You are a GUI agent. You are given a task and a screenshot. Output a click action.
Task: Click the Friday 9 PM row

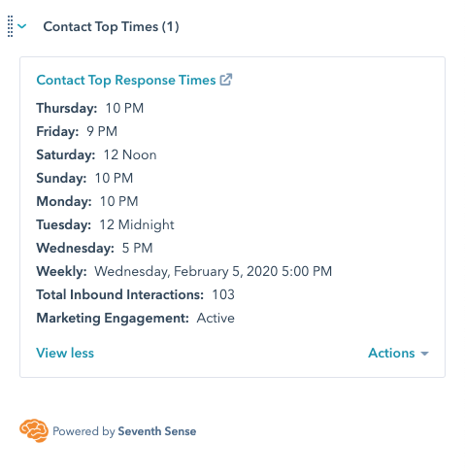(77, 131)
